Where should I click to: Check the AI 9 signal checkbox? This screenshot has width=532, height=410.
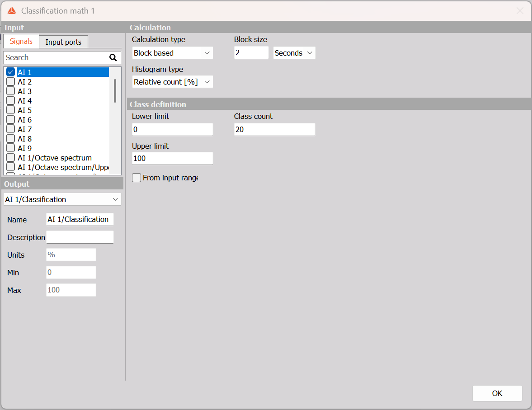click(10, 148)
